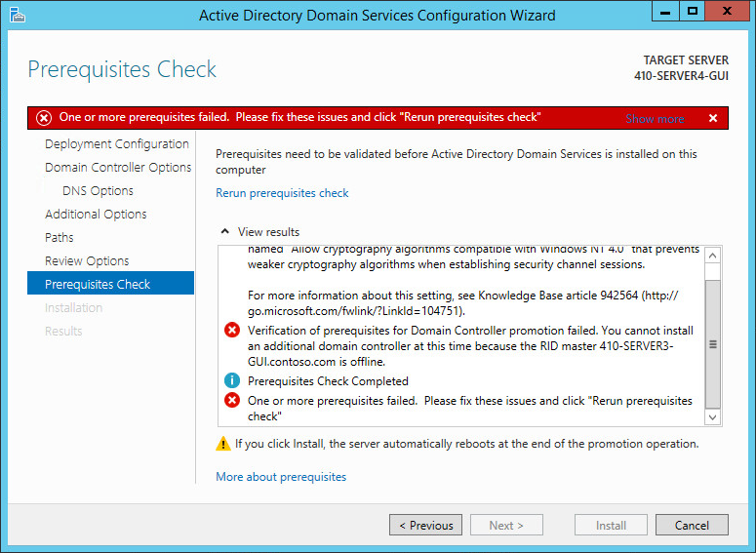This screenshot has height=553, width=756.
Task: Go to Deployment Configuration page
Action: (x=117, y=144)
